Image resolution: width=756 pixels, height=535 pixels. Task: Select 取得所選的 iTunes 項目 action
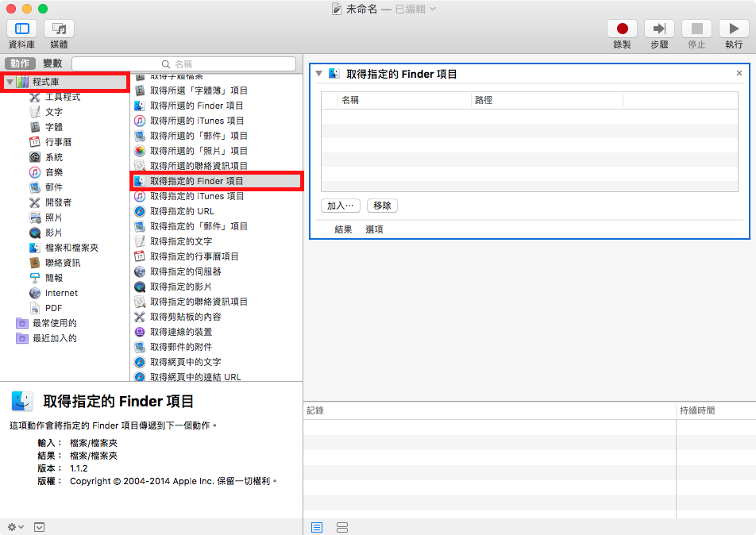(x=216, y=121)
